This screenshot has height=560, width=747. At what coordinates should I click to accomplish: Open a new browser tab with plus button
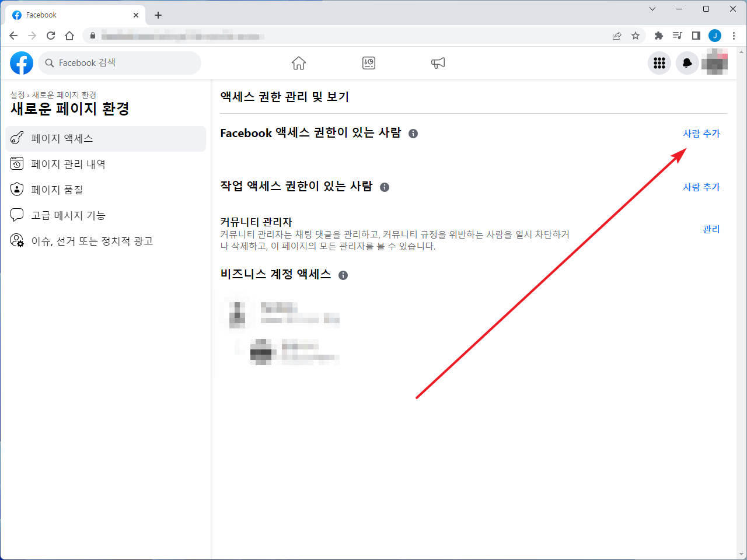pos(158,15)
